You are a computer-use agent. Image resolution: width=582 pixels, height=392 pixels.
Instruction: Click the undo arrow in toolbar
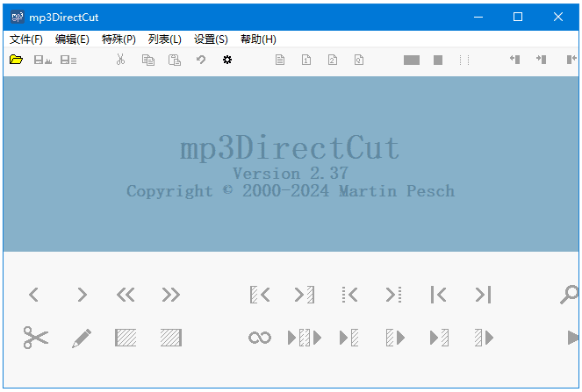pos(201,60)
